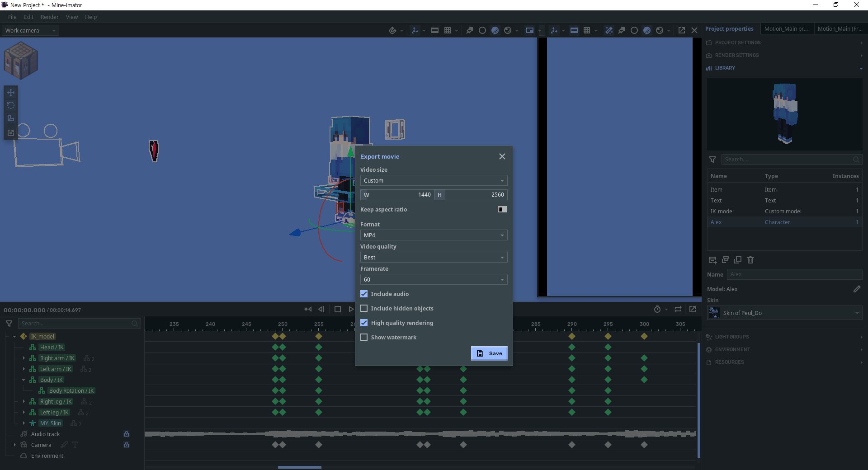This screenshot has width=868, height=470.
Task: Click the music note icon of Audio track
Action: pyautogui.click(x=24, y=434)
